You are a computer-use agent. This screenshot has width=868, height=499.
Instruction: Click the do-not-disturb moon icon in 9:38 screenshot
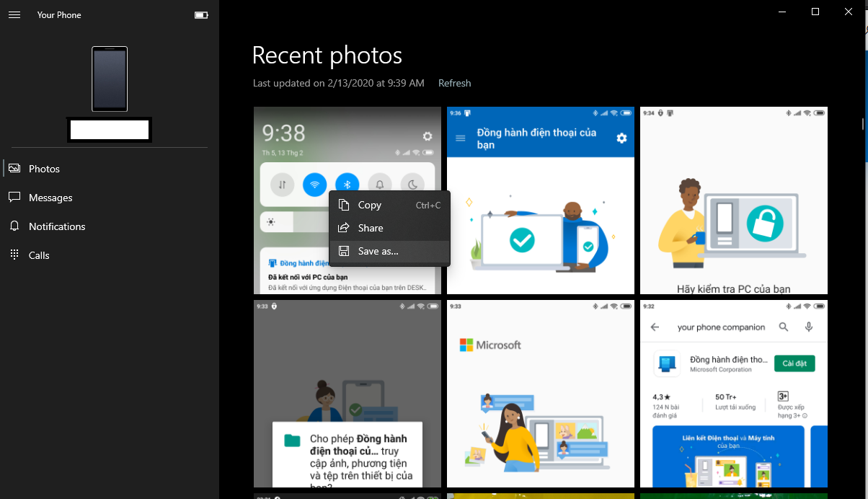412,185
